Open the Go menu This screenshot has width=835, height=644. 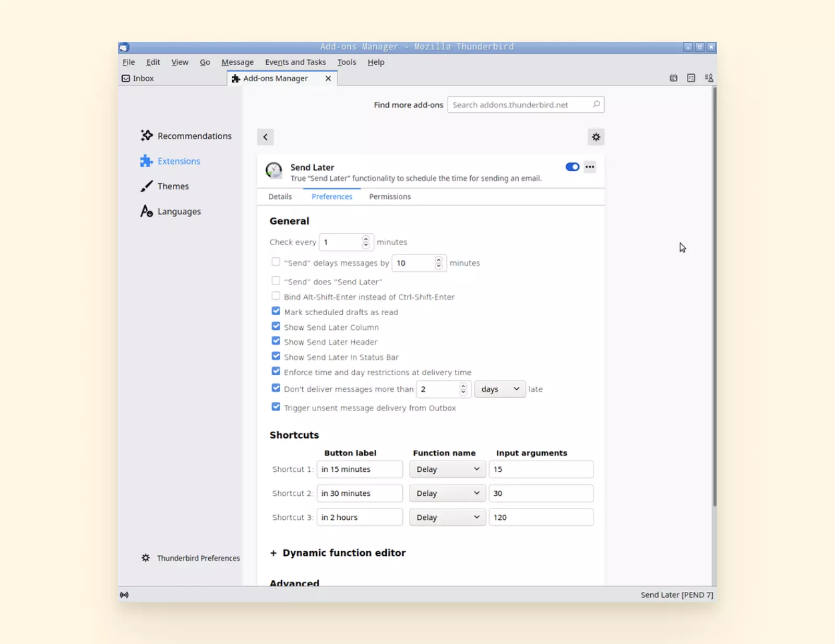tap(205, 62)
